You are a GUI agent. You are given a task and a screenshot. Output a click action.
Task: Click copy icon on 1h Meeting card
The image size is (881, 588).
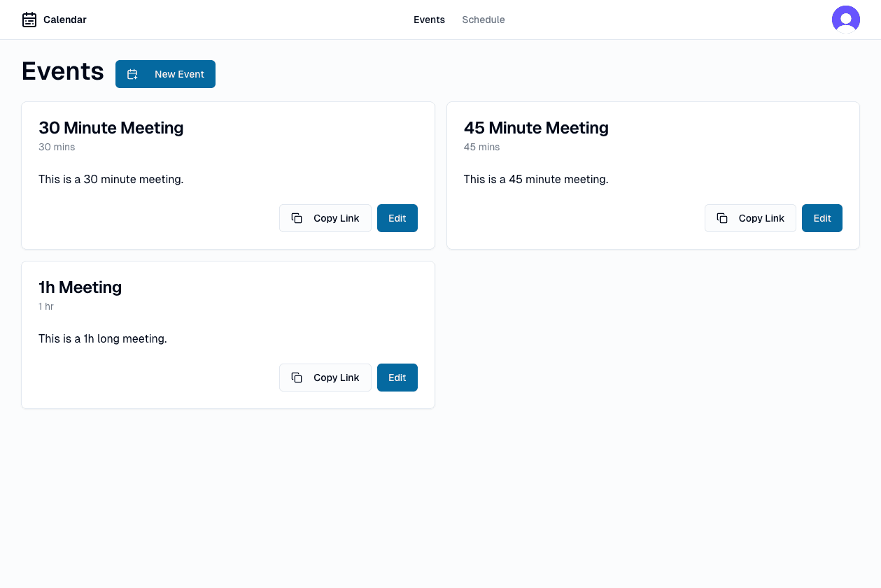(x=297, y=378)
